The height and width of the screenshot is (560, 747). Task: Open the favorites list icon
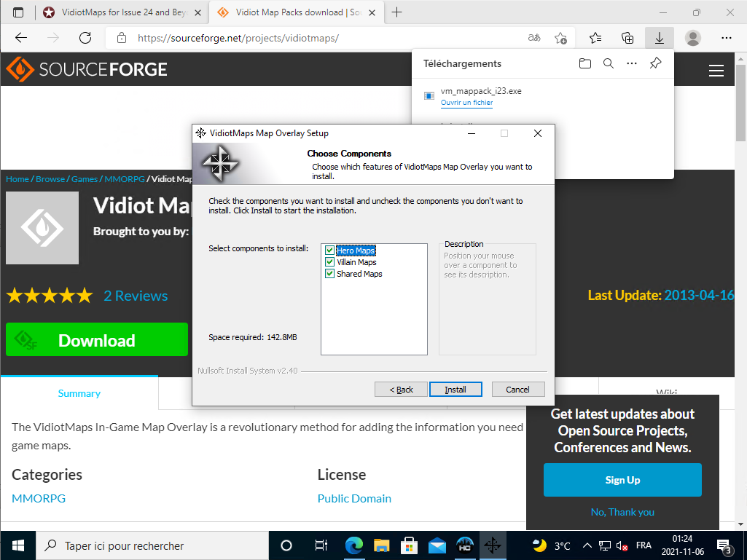(595, 38)
